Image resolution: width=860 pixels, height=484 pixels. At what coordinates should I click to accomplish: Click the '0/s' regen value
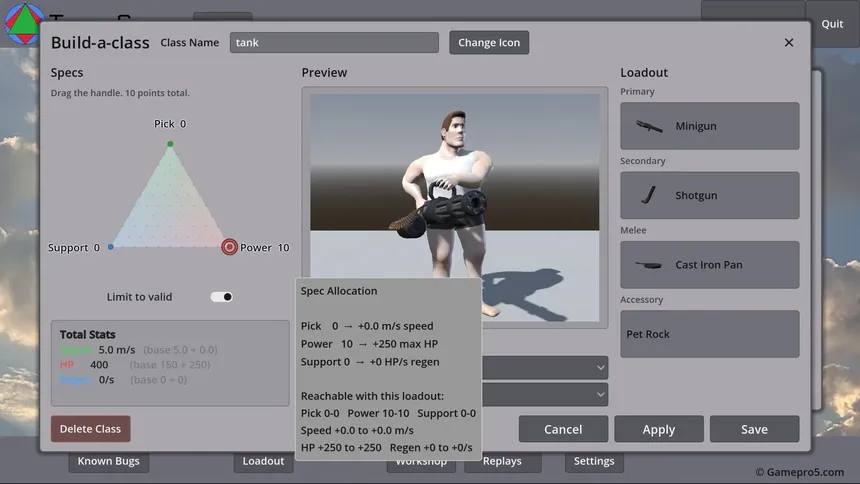pyautogui.click(x=106, y=380)
